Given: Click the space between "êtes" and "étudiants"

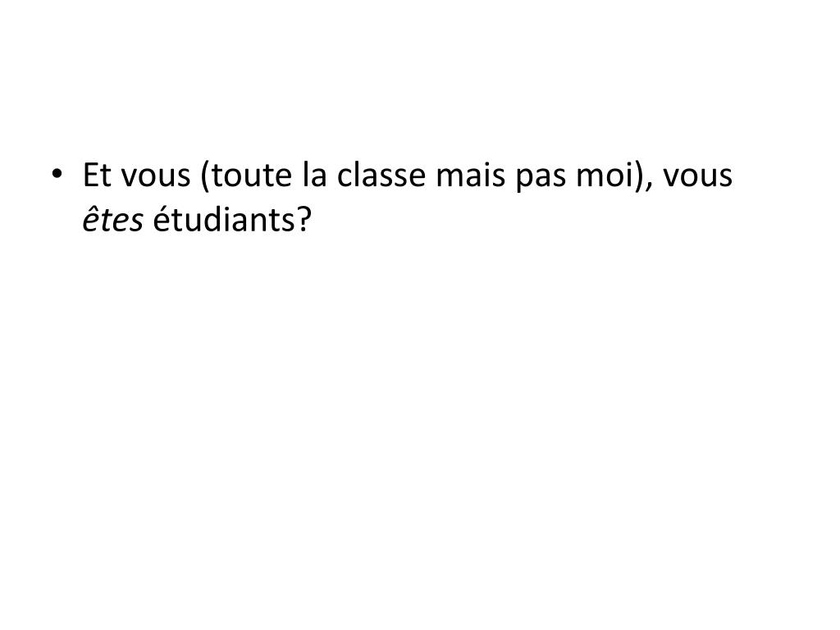Looking at the screenshot, I should point(148,220).
